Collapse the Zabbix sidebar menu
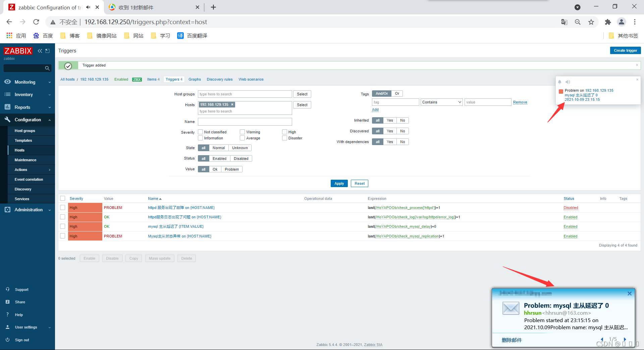Image resolution: width=644 pixels, height=350 pixels. 40,51
